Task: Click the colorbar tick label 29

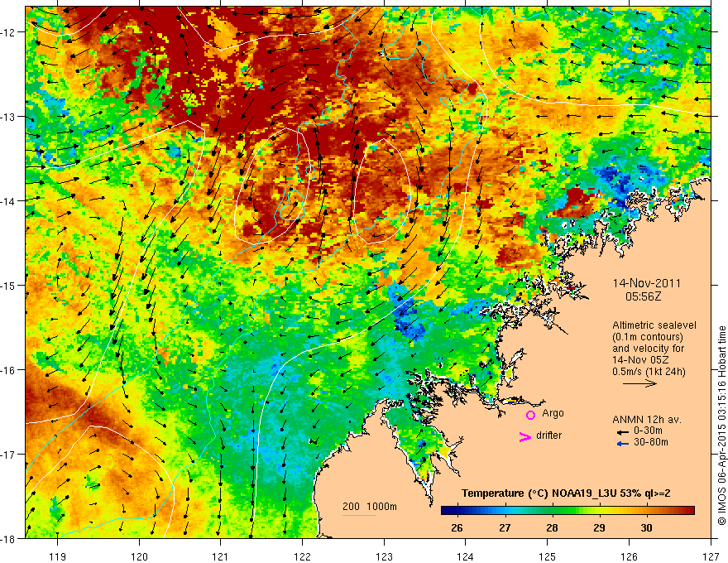Action: tap(599, 527)
